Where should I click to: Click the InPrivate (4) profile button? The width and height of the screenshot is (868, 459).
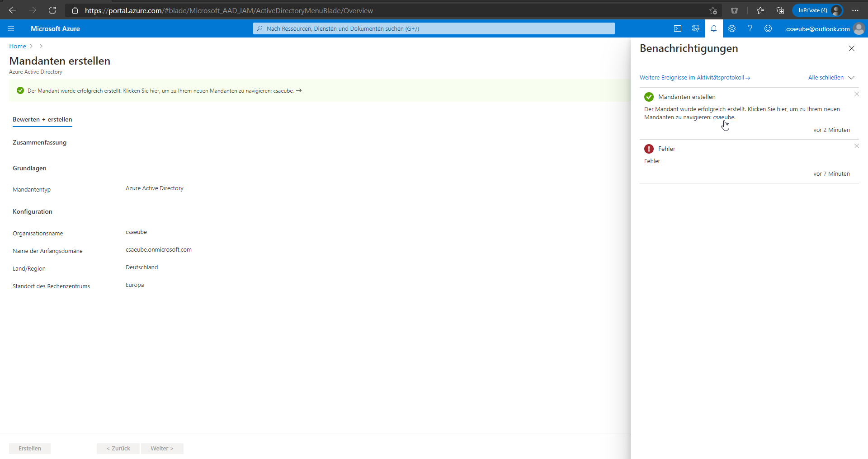pyautogui.click(x=817, y=10)
